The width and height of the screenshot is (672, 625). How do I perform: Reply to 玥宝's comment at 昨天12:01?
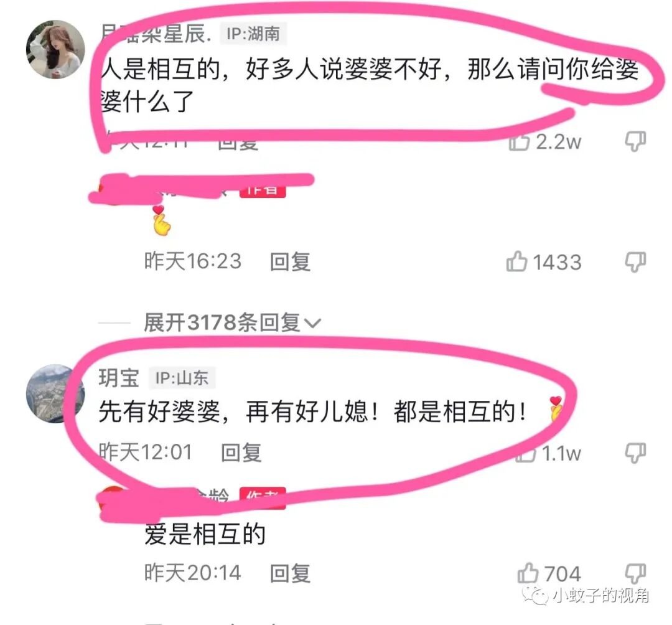(x=241, y=453)
